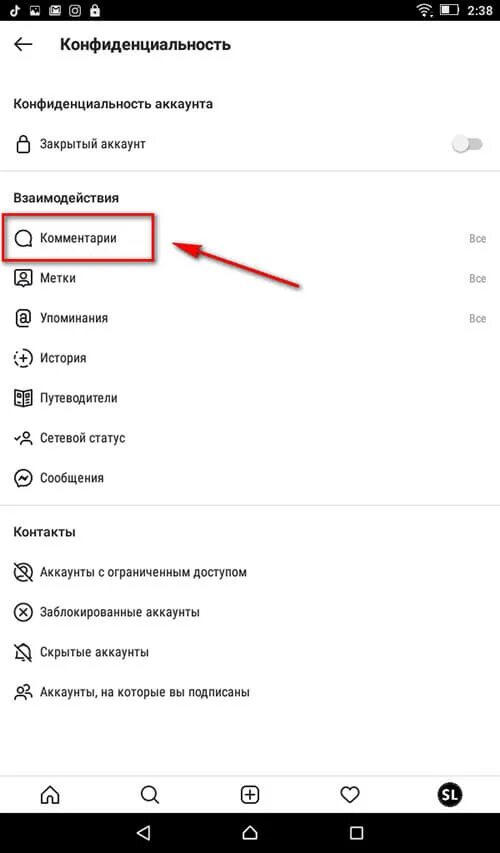
Task: Tap the @ Упоминания icon
Action: (x=23, y=318)
